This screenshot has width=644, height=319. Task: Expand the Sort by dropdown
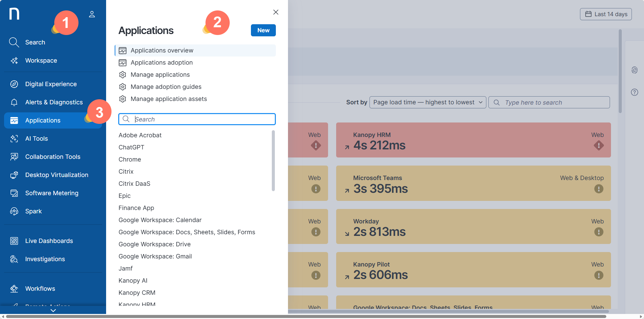[x=428, y=102]
